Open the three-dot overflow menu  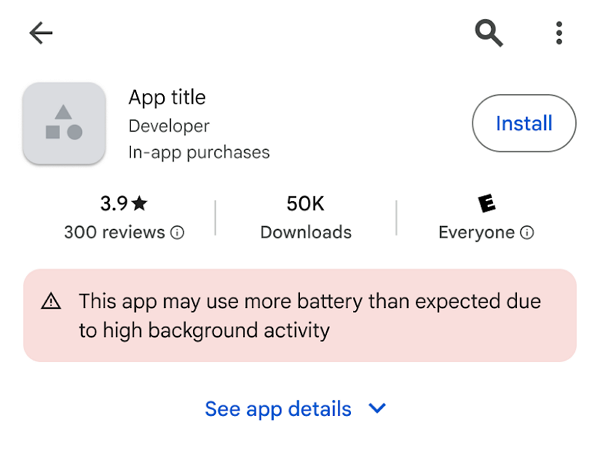click(x=559, y=33)
